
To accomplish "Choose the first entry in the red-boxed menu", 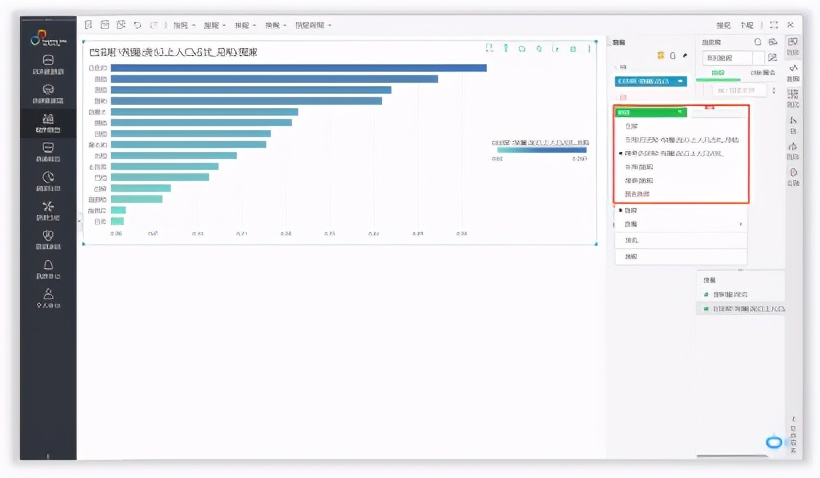I will click(x=680, y=126).
